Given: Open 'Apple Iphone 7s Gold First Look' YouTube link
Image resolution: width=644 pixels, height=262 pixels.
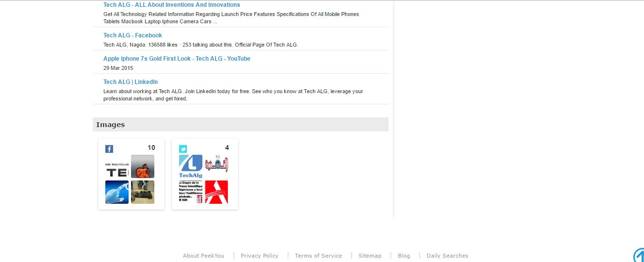Looking at the screenshot, I should (177, 59).
